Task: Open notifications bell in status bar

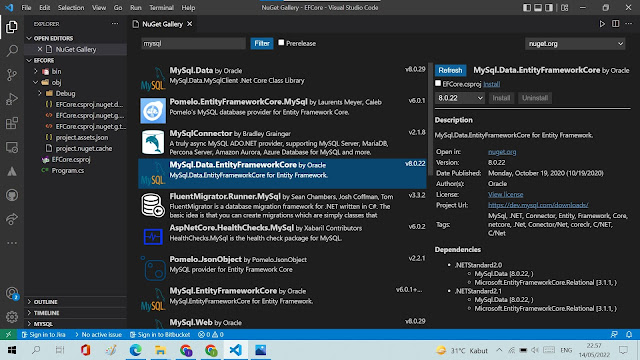Action: click(x=629, y=334)
